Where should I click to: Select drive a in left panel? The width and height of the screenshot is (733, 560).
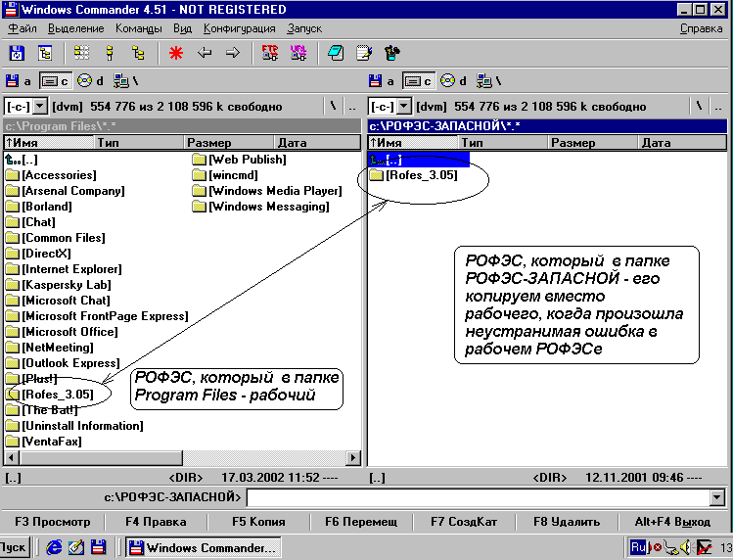tap(19, 81)
